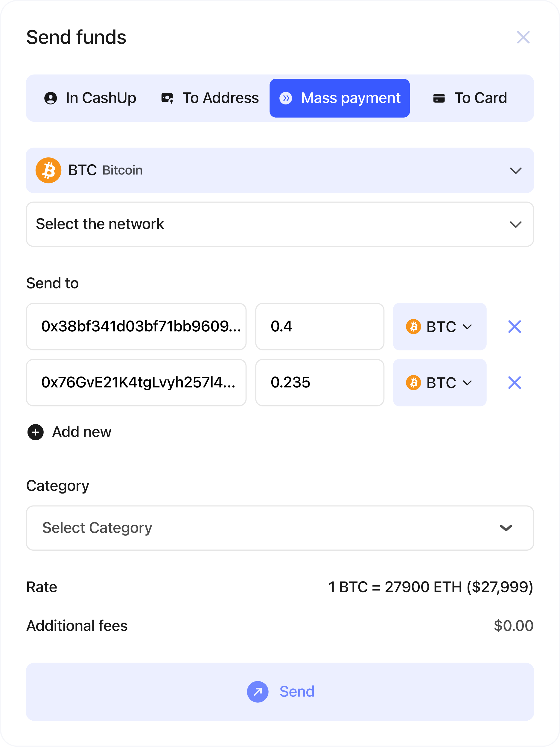Screen dimensions: 560x747
Task: Click the Add new plus icon
Action: click(x=35, y=432)
